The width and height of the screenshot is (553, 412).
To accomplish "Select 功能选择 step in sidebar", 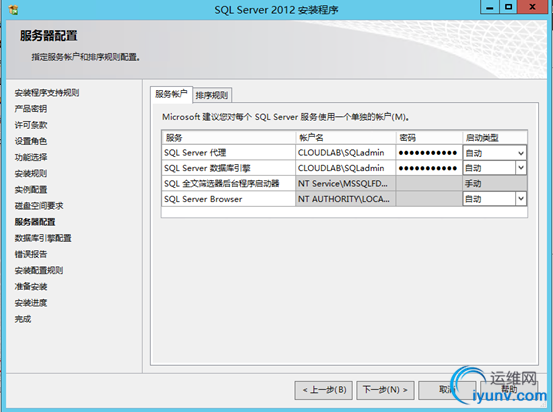I will tap(31, 157).
